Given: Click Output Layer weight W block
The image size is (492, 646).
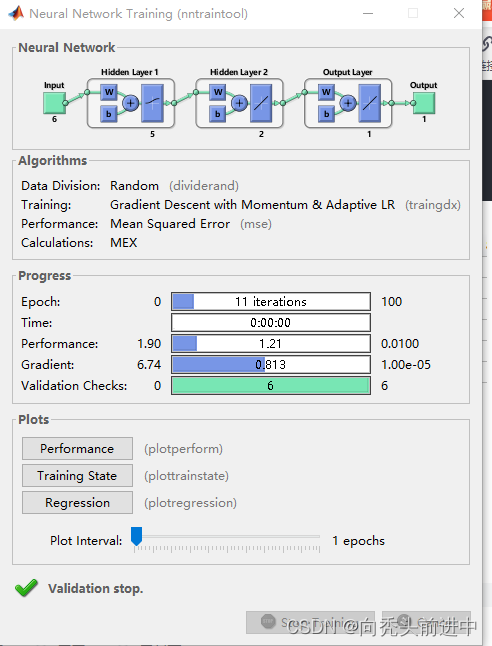Looking at the screenshot, I should (x=326, y=92).
